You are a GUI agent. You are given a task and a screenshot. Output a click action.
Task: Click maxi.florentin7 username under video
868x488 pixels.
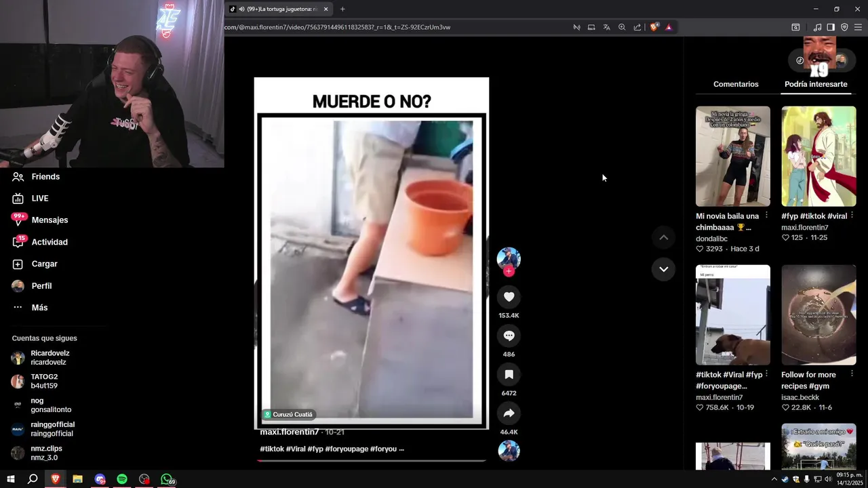[x=290, y=432]
